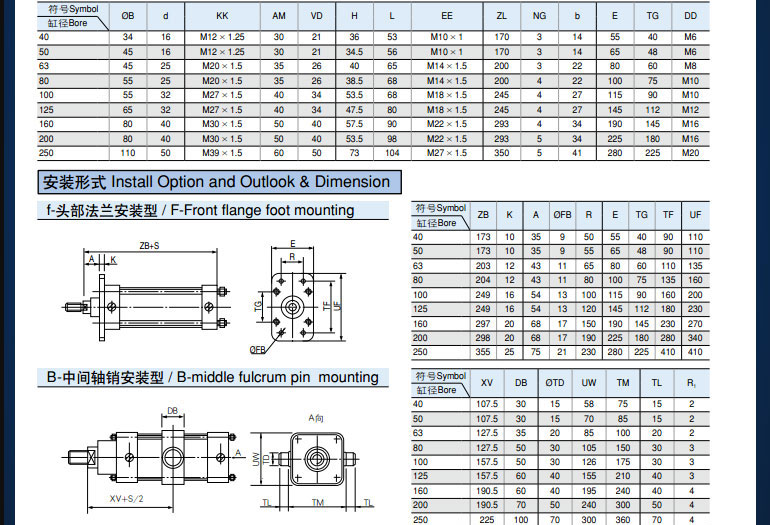Screen dimensions: 770x525
Task: Click the M20 cell in DD column
Action: point(690,153)
